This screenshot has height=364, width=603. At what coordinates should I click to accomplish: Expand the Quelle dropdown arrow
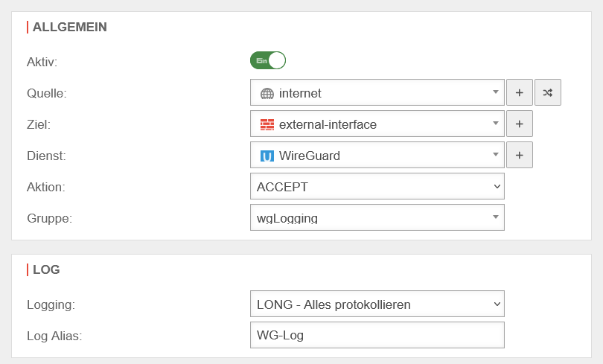coord(496,92)
